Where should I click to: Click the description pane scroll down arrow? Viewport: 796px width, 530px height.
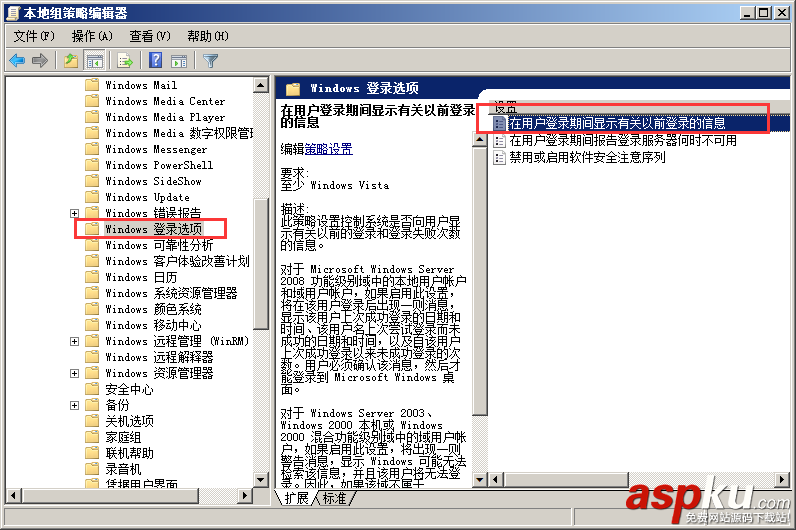(480, 479)
